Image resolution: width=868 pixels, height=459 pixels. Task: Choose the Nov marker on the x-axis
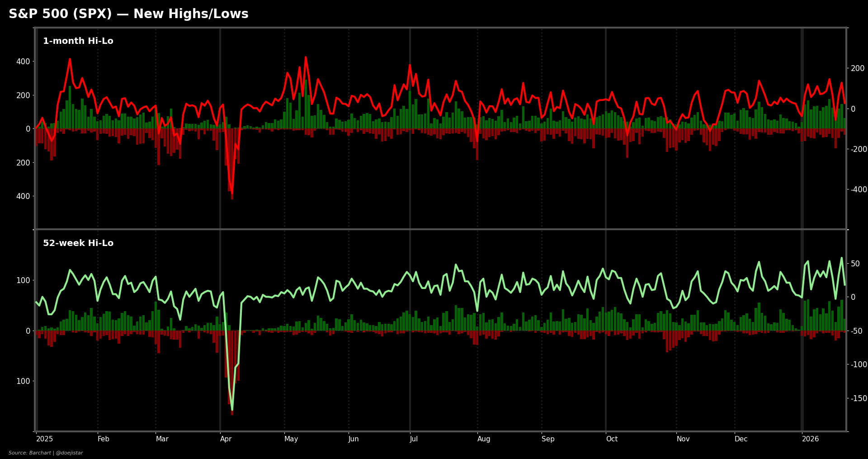(683, 439)
